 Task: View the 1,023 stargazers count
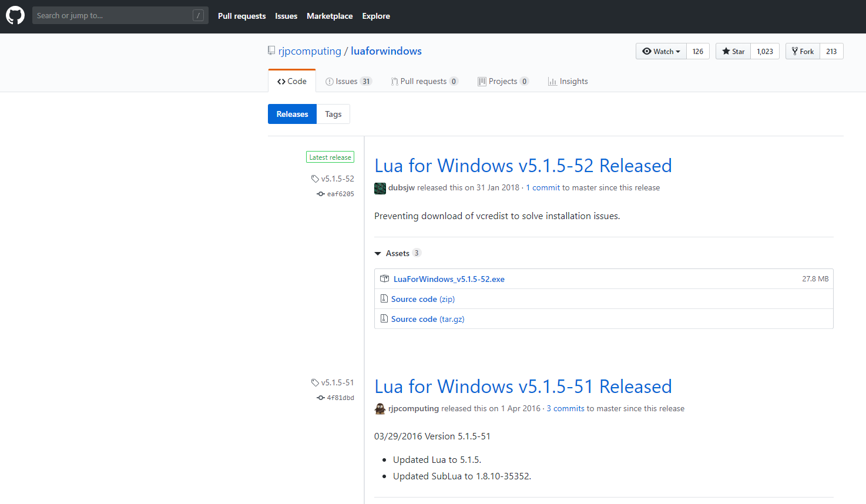[x=765, y=51]
